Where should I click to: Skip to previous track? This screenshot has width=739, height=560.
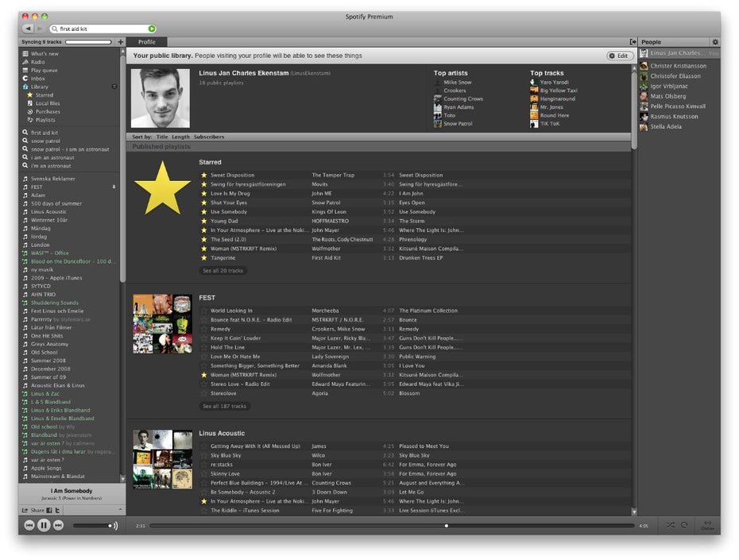click(x=29, y=525)
